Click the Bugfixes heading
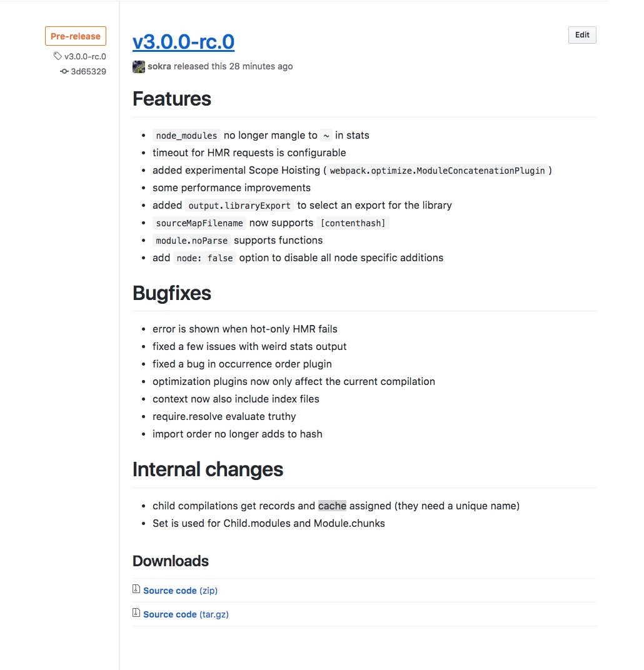 click(x=172, y=293)
